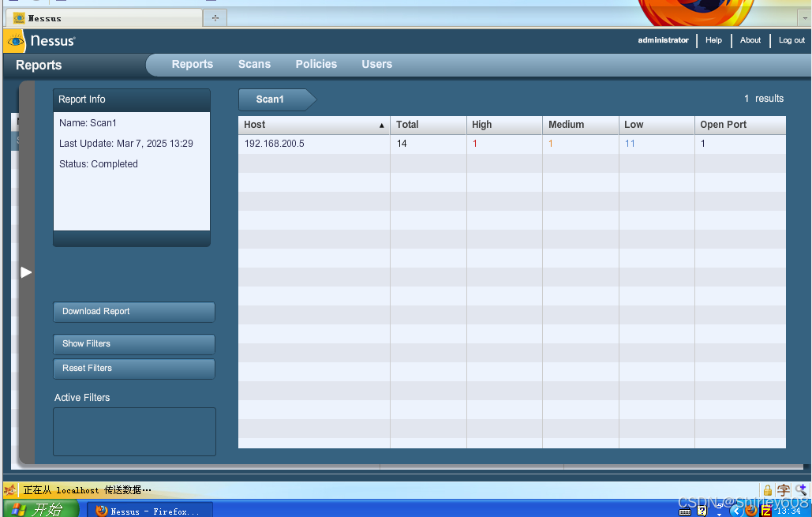This screenshot has height=517, width=812.
Task: Select the Nessus browser tab
Action: (104, 18)
